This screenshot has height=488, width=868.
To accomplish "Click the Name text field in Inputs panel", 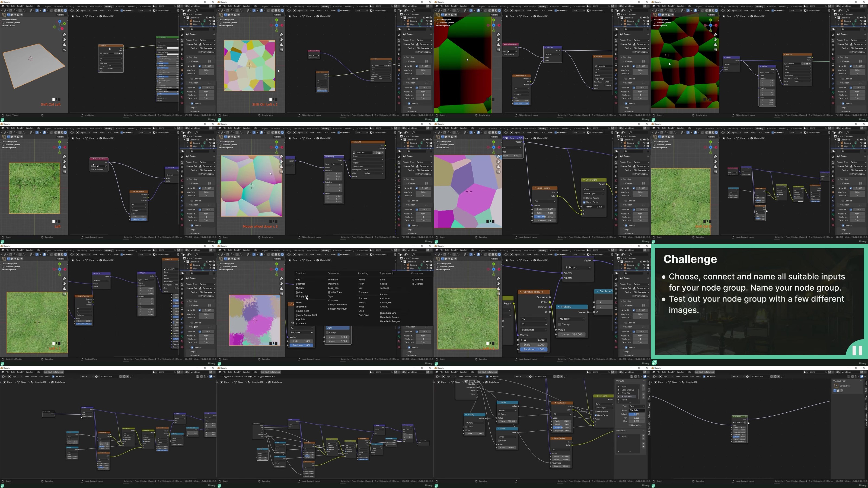I will (637, 410).
